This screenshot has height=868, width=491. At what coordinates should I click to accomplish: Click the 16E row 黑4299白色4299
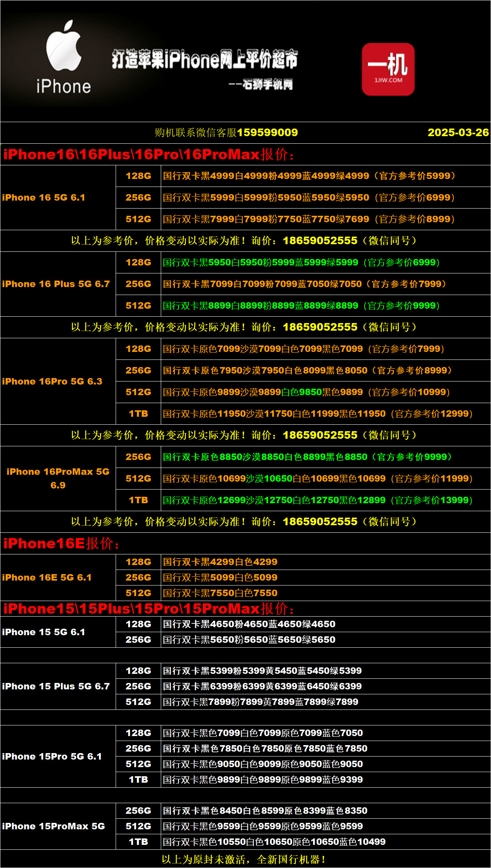click(326, 562)
